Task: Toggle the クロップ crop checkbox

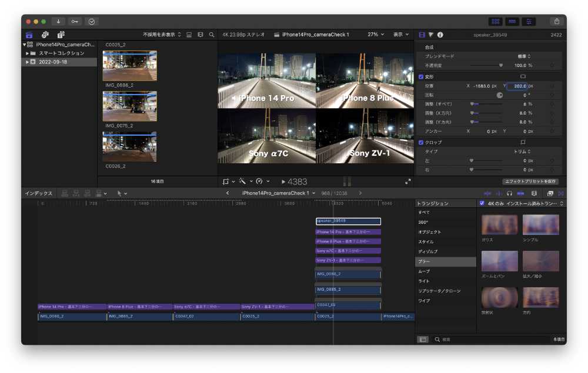Action: 421,142
